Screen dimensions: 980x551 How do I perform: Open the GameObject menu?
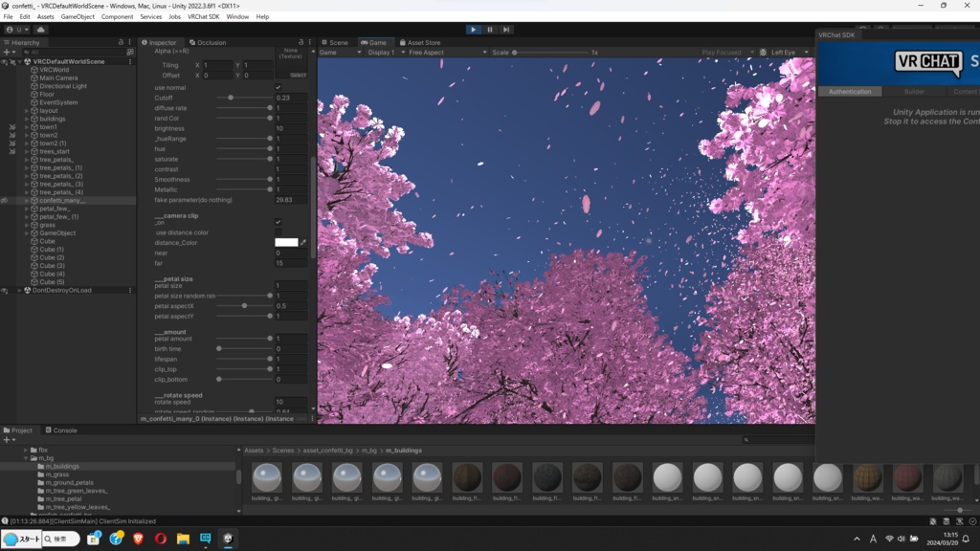[78, 16]
